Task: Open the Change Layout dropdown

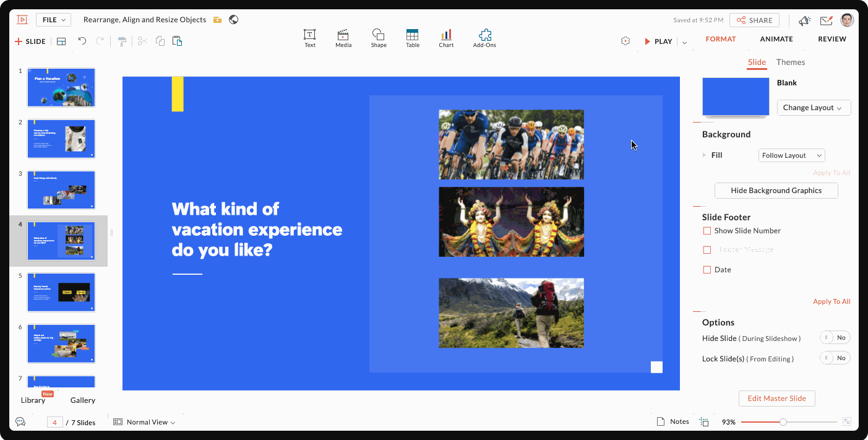Action: (x=814, y=108)
